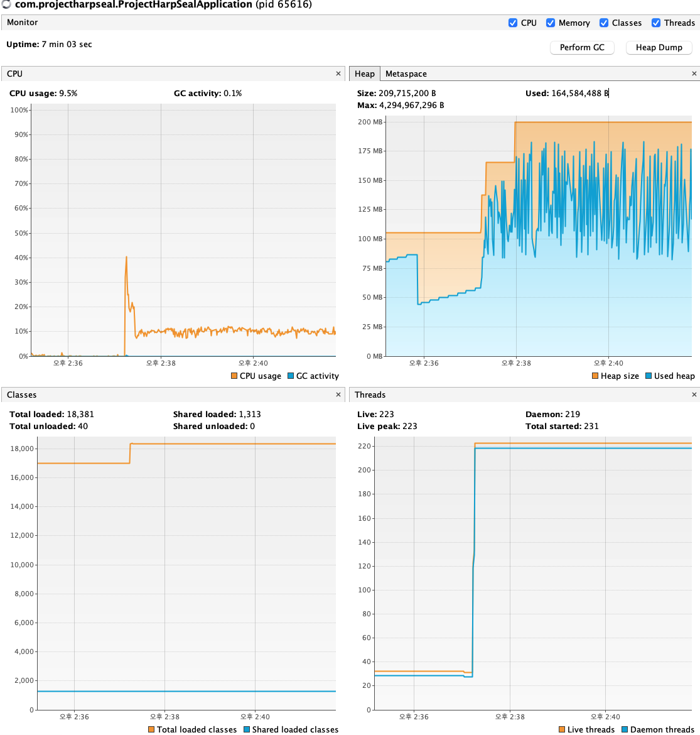Toggle the Memory checkbox
The image size is (700, 735).
pyautogui.click(x=551, y=23)
